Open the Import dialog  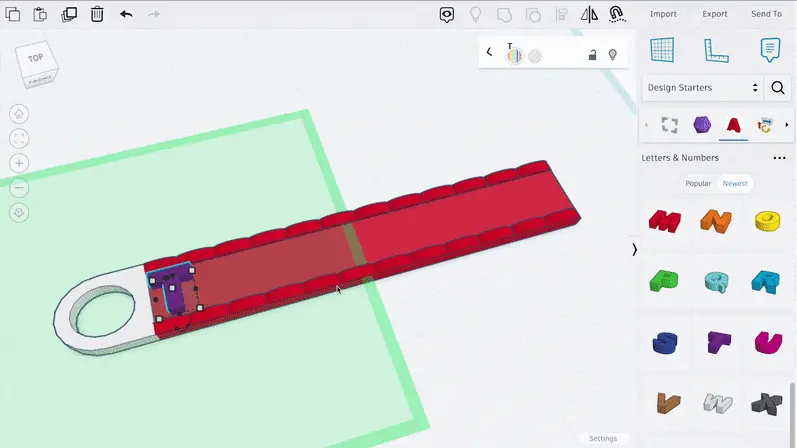[663, 14]
